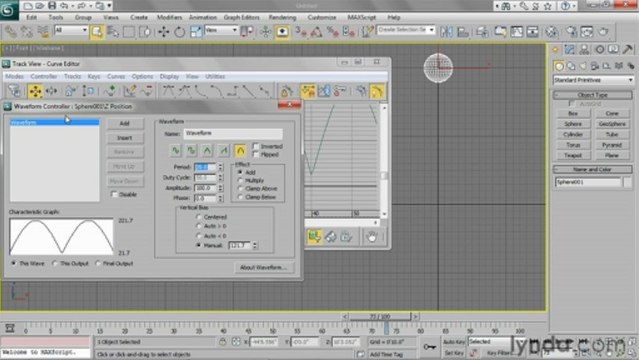Select the Clamp Below effect option
The width and height of the screenshot is (639, 360).
click(x=240, y=197)
